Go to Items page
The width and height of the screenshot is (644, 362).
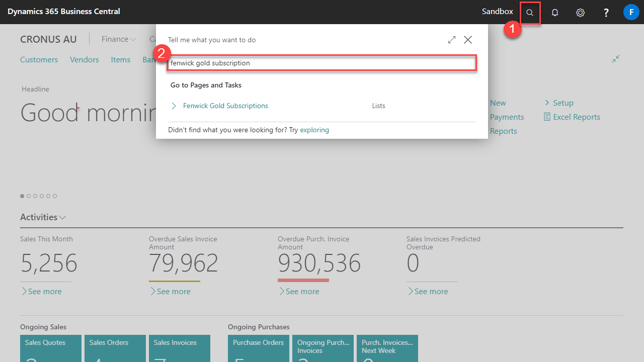pos(121,59)
